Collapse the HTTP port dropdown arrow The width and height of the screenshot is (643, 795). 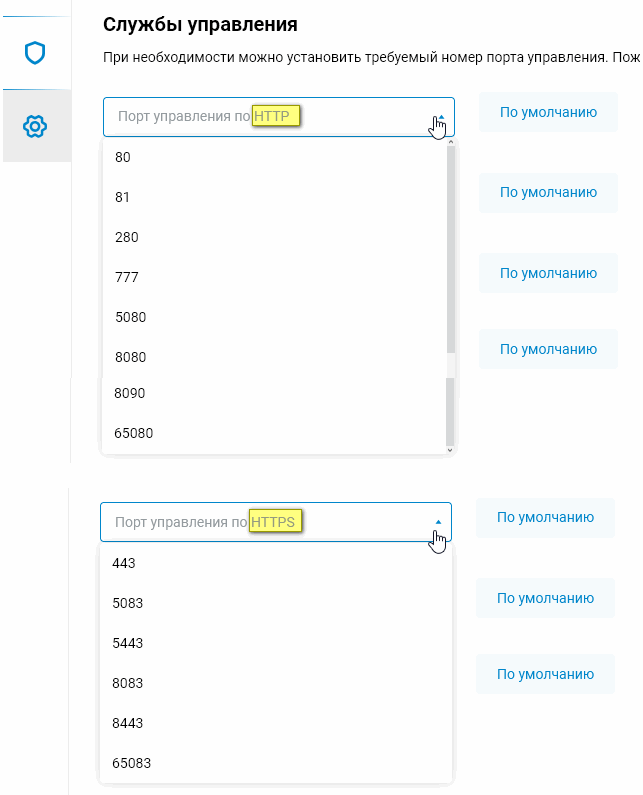(x=441, y=117)
